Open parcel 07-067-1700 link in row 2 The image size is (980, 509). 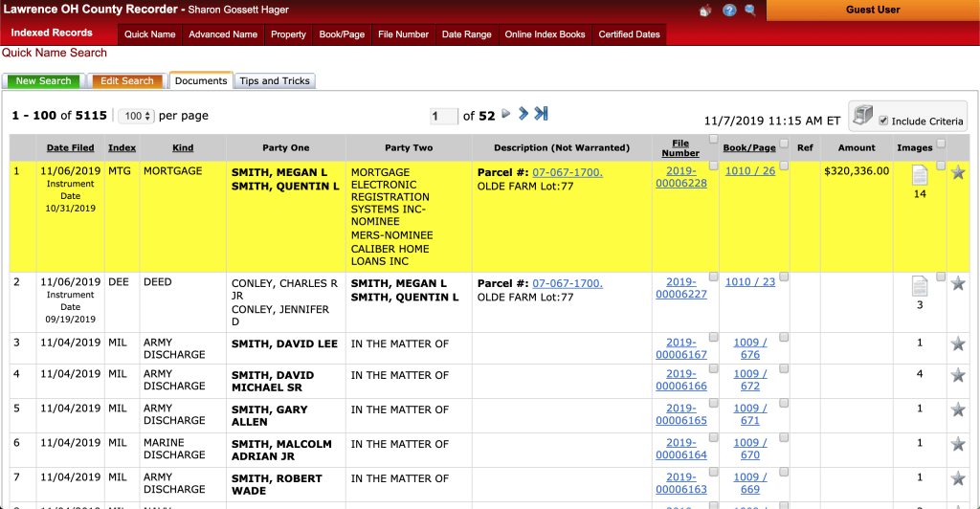[568, 283]
